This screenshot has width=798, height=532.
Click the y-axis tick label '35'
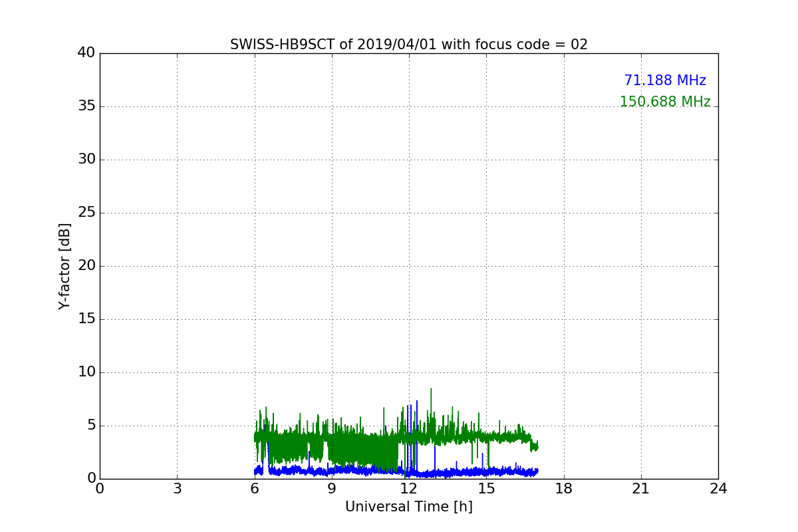[86, 106]
